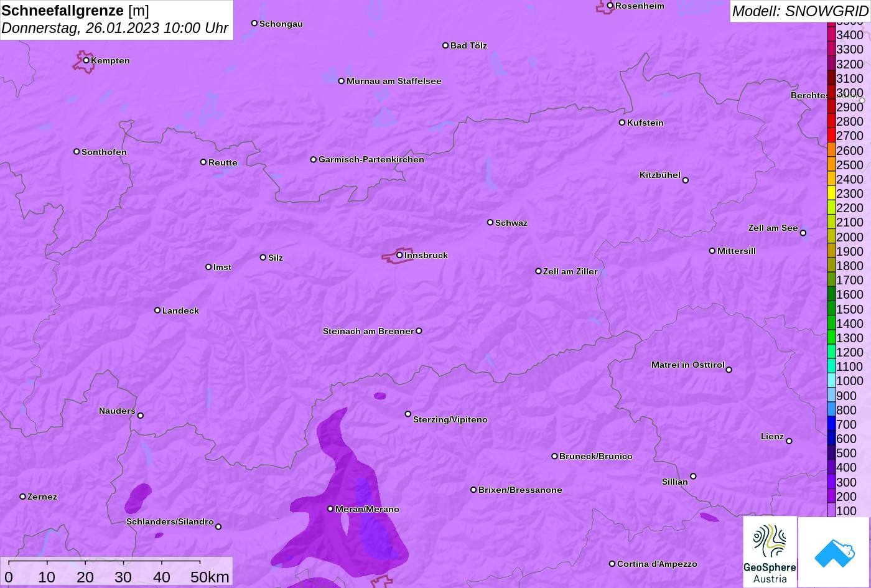Select the Murnau am Staffelsee label
The width and height of the screenshot is (871, 588).
pos(394,81)
